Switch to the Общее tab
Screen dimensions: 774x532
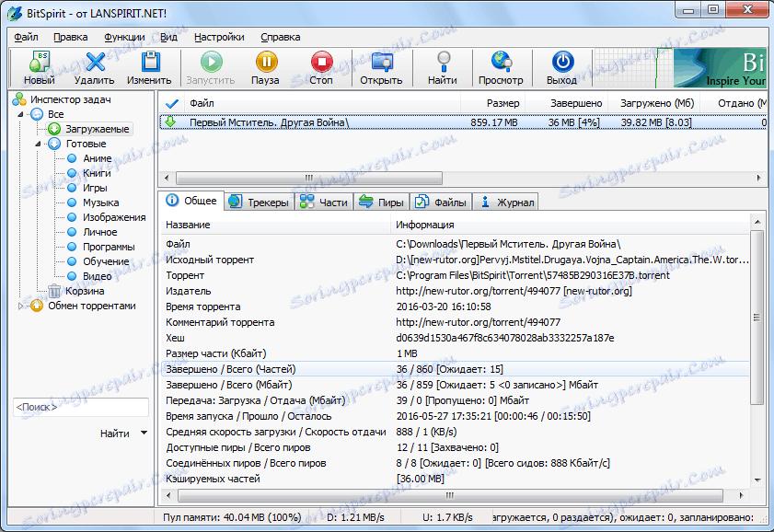[x=191, y=201]
